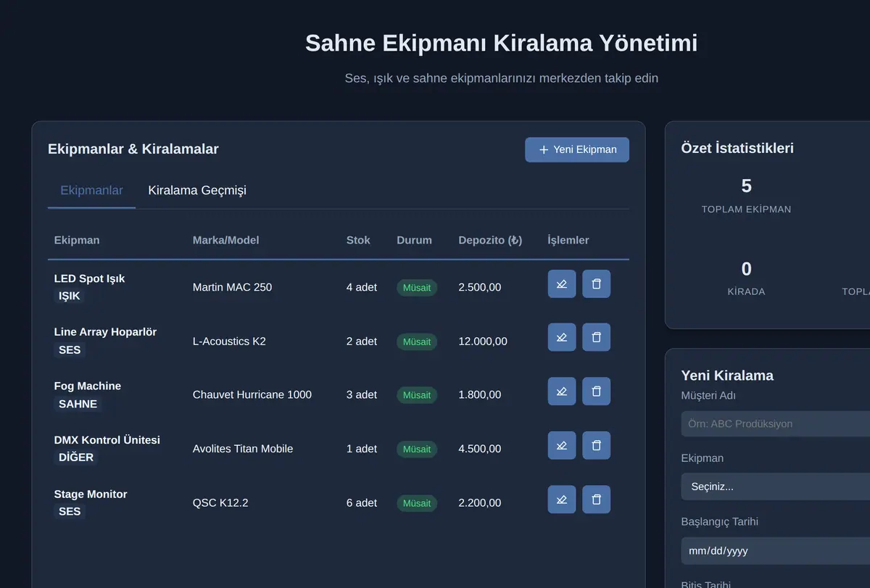Click the Yeni Ekipman button
Image resolution: width=870 pixels, height=588 pixels.
(x=577, y=149)
